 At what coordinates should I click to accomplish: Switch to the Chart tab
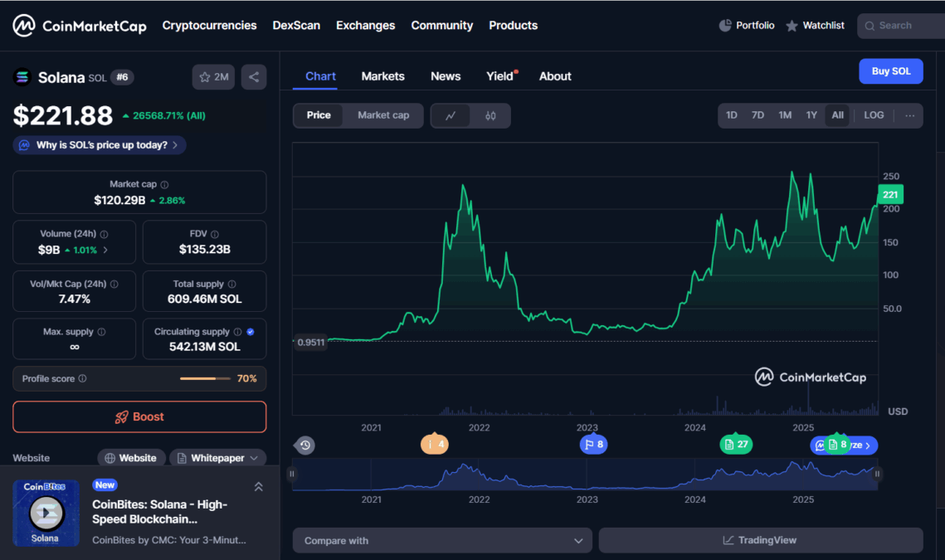click(x=320, y=76)
